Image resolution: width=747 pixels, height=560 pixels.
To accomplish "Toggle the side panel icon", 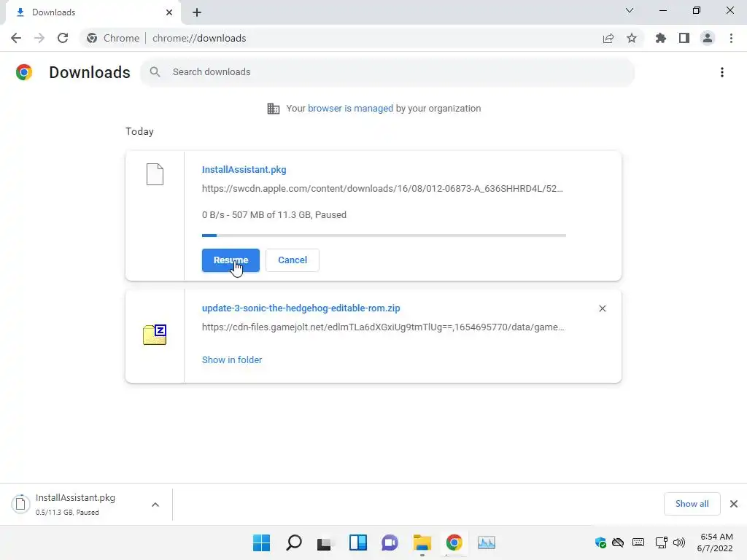I will 684,38.
